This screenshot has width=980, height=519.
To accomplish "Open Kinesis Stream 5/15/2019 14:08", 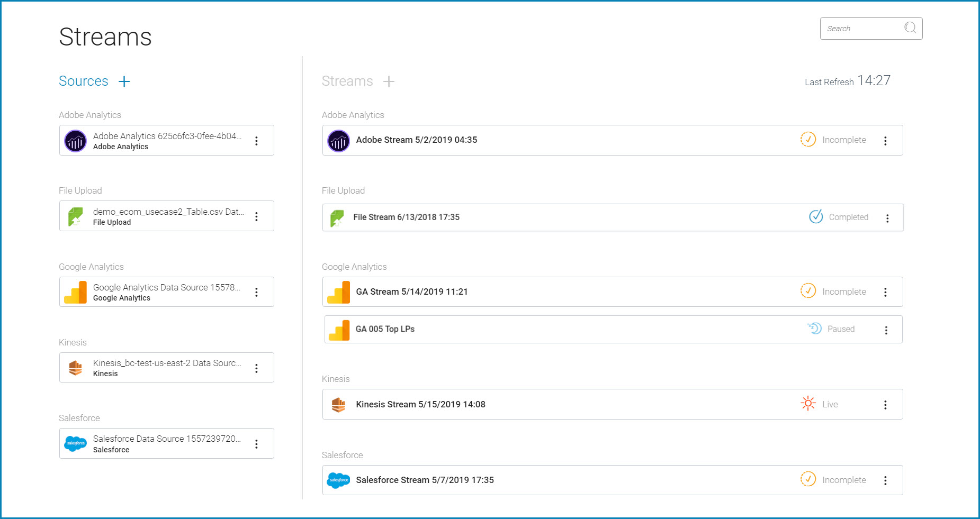I will tap(613, 404).
